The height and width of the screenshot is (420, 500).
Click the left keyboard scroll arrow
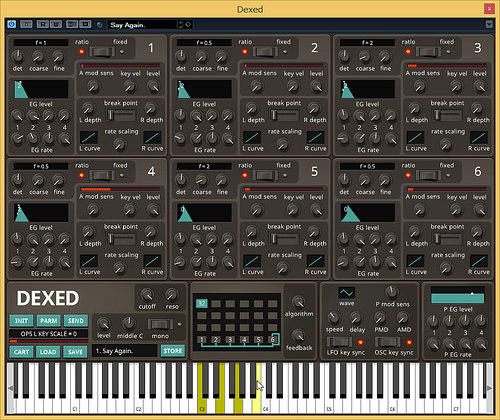(10, 388)
